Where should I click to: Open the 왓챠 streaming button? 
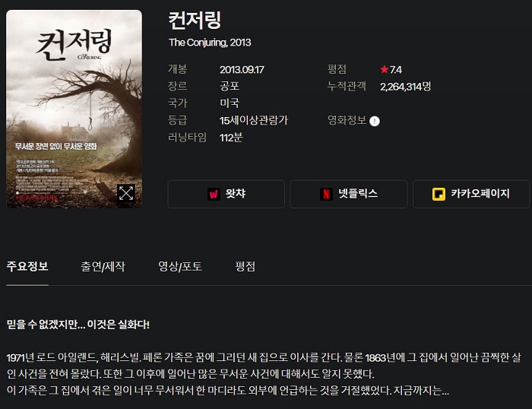pos(226,194)
